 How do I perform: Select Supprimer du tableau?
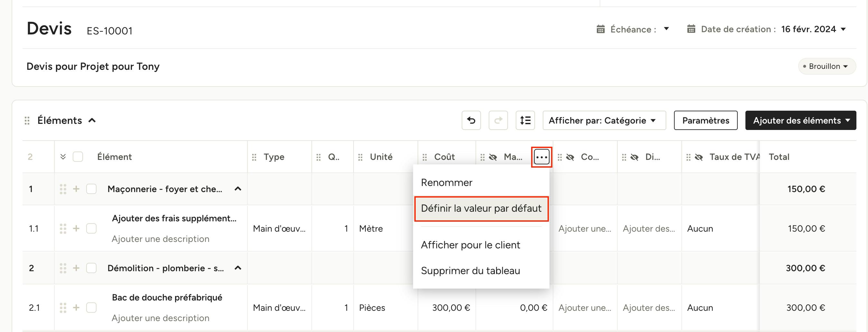pos(481,271)
